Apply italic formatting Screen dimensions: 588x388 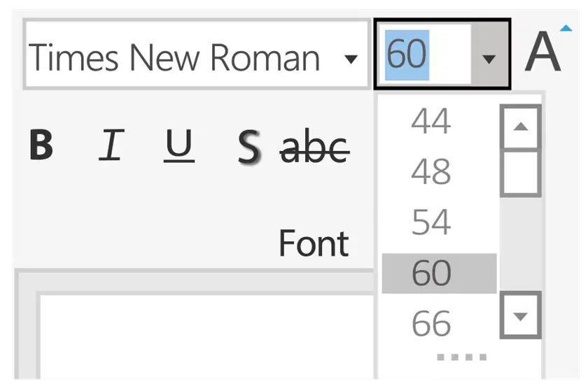pyautogui.click(x=109, y=145)
